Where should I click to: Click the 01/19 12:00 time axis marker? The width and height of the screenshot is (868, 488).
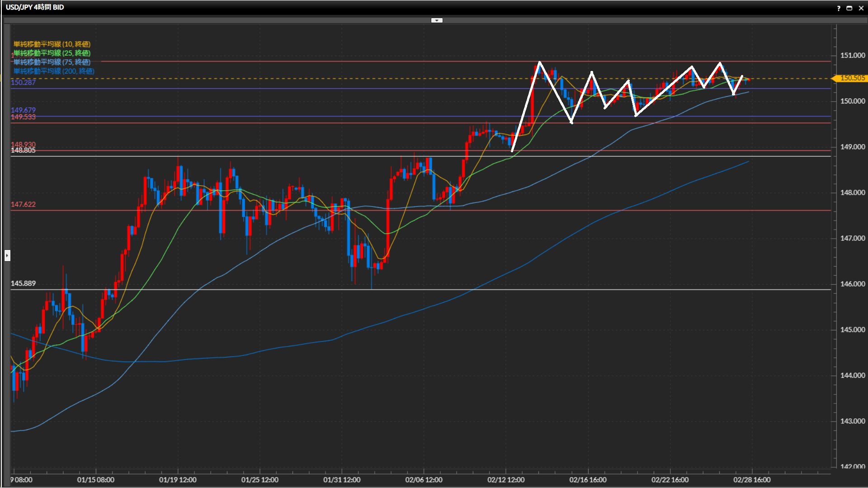(x=178, y=479)
